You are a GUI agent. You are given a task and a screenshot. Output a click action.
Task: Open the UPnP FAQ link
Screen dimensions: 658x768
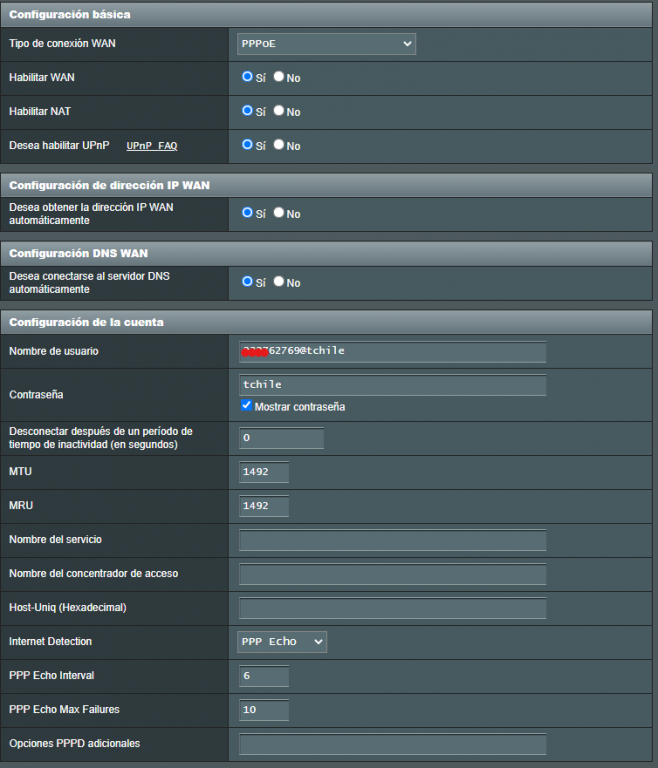click(151, 146)
